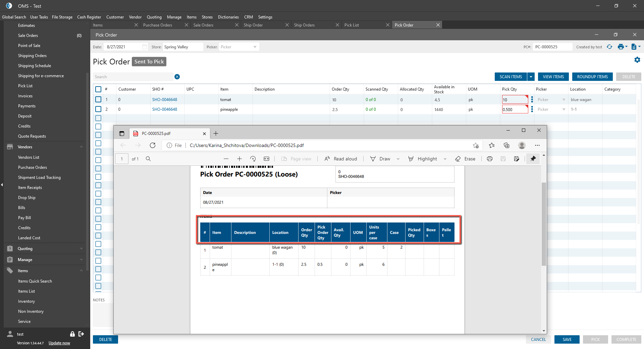Toggle the select-all header checkbox
This screenshot has height=349, width=644.
pyautogui.click(x=98, y=89)
